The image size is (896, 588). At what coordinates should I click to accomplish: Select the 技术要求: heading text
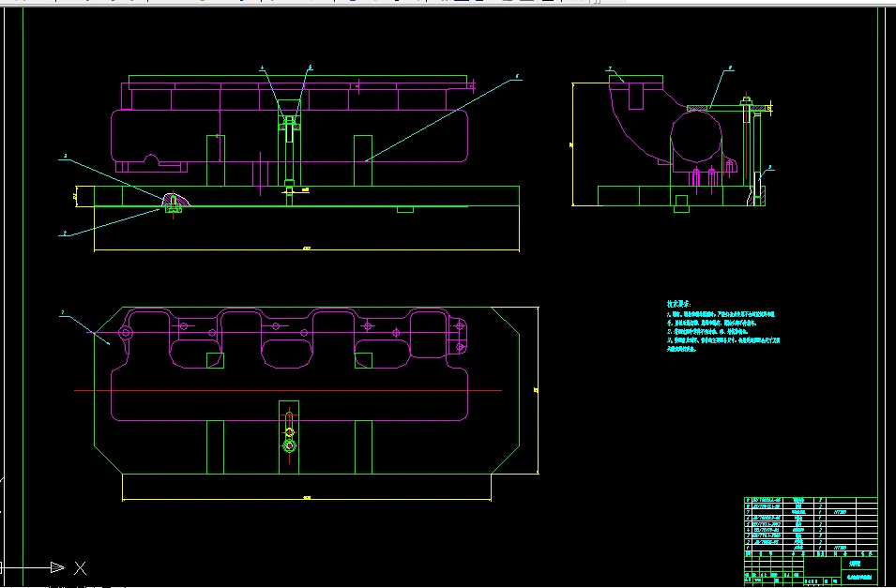[x=678, y=304]
